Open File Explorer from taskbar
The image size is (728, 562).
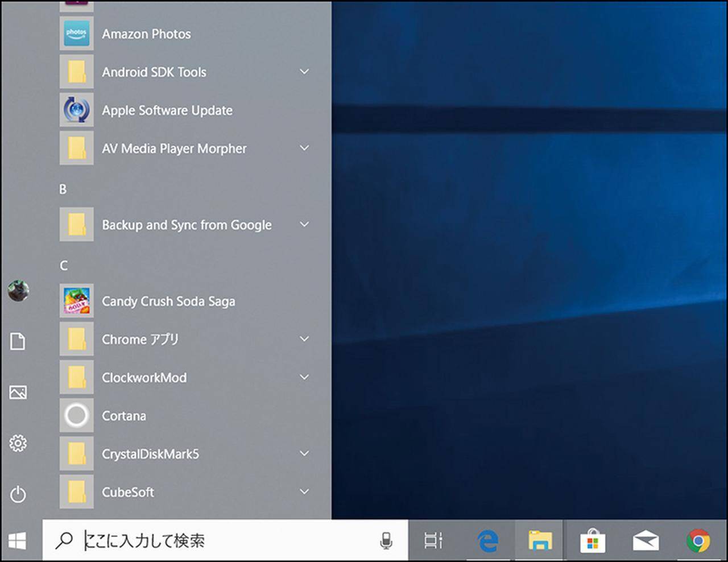click(x=539, y=541)
